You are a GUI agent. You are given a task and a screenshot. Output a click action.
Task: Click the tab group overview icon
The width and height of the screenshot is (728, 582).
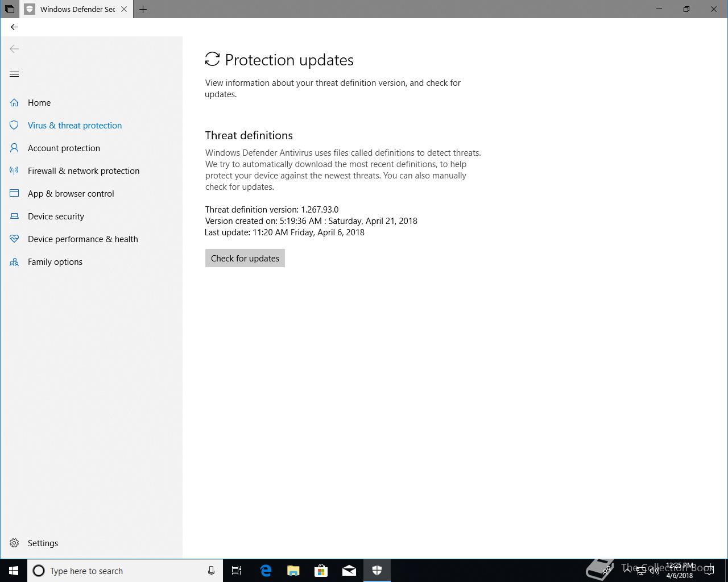pyautogui.click(x=10, y=9)
